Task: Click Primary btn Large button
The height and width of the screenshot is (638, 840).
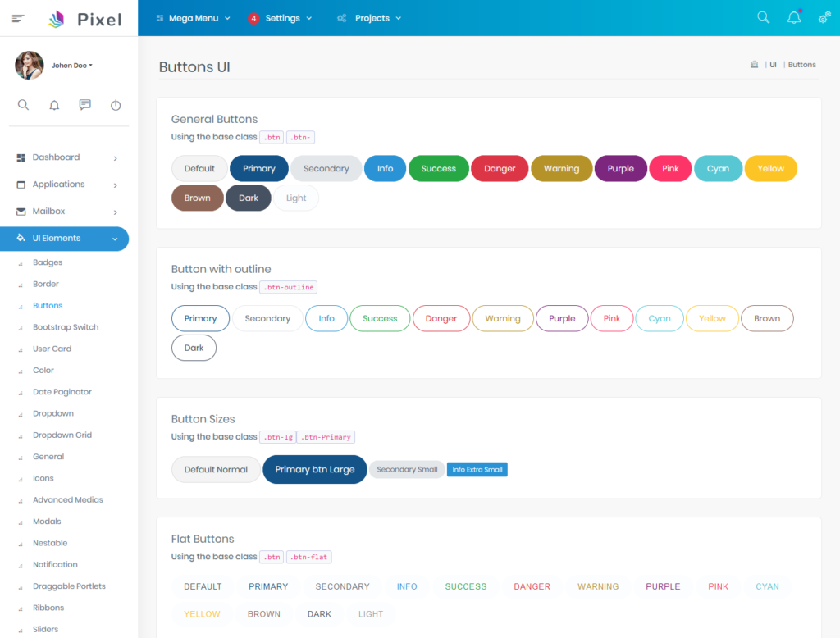Action: [x=314, y=470]
